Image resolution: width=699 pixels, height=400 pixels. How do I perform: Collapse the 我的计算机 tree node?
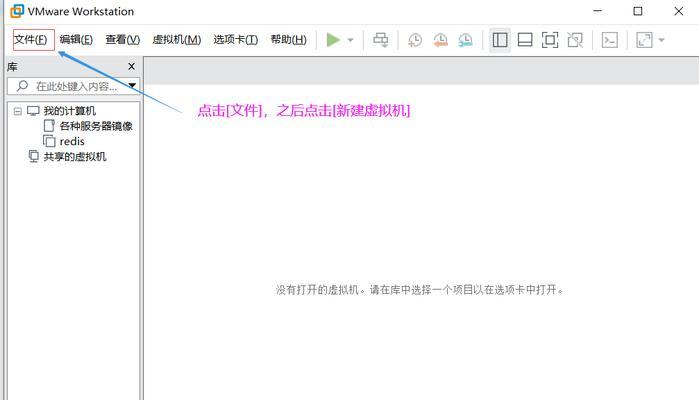pos(17,111)
